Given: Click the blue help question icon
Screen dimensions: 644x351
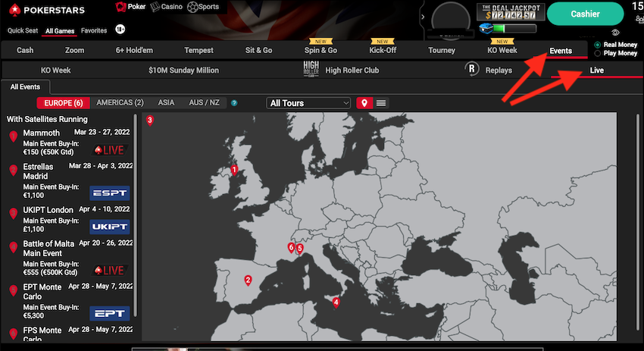Looking at the screenshot, I should click(234, 103).
